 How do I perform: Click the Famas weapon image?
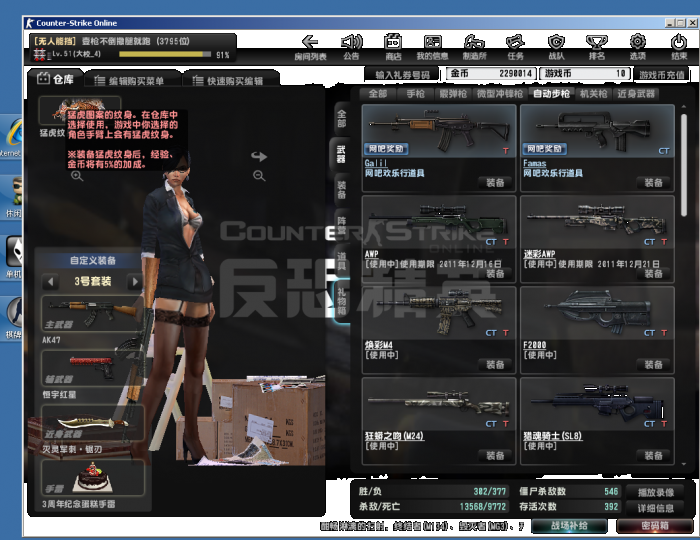click(x=597, y=131)
